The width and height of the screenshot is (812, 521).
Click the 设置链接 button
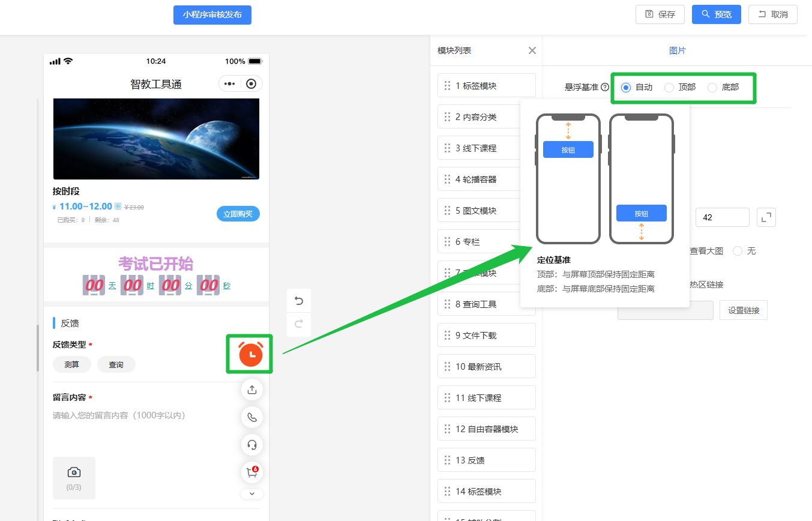pyautogui.click(x=744, y=310)
